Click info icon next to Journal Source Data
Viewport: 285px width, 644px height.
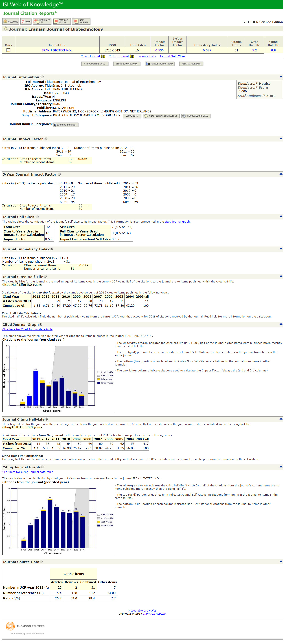point(41,562)
